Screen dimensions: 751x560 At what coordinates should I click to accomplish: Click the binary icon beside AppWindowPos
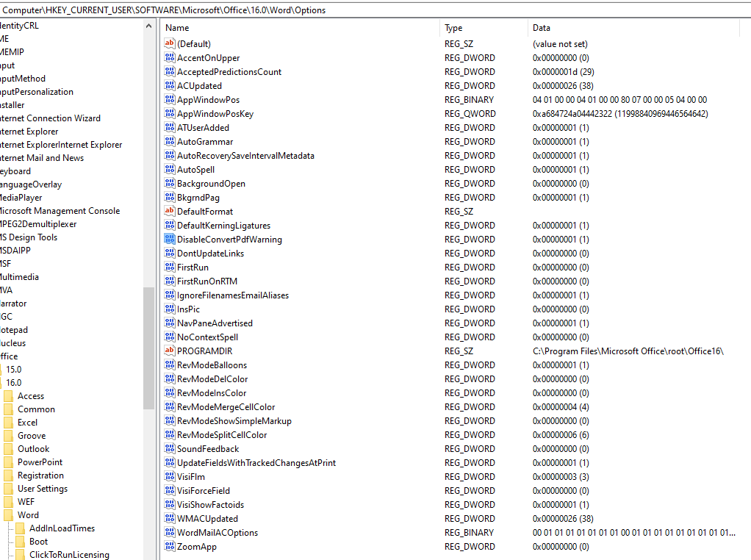tap(169, 99)
